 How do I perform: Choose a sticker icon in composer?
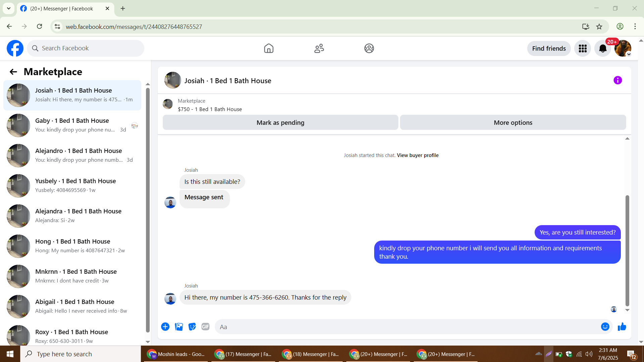point(192,327)
